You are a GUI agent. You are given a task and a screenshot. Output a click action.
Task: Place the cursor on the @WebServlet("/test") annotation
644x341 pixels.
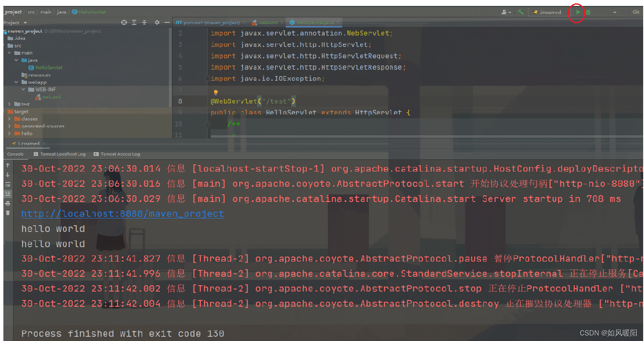(253, 101)
